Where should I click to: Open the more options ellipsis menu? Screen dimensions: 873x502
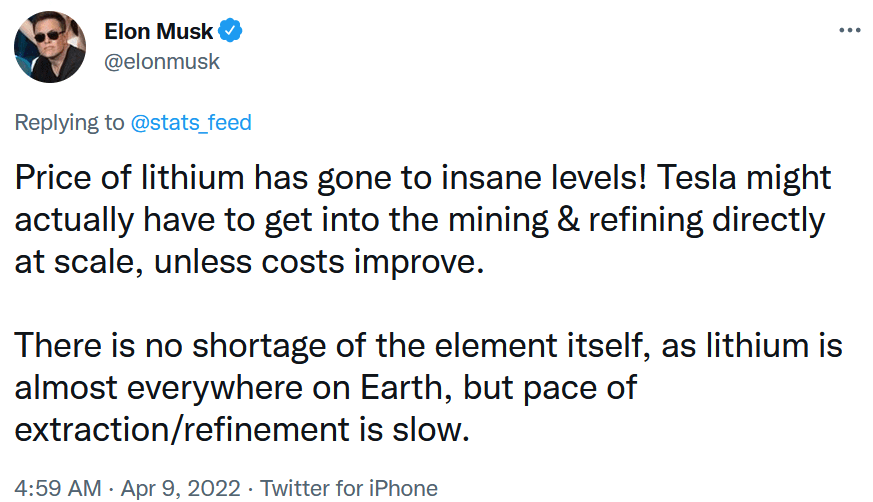pyautogui.click(x=850, y=30)
